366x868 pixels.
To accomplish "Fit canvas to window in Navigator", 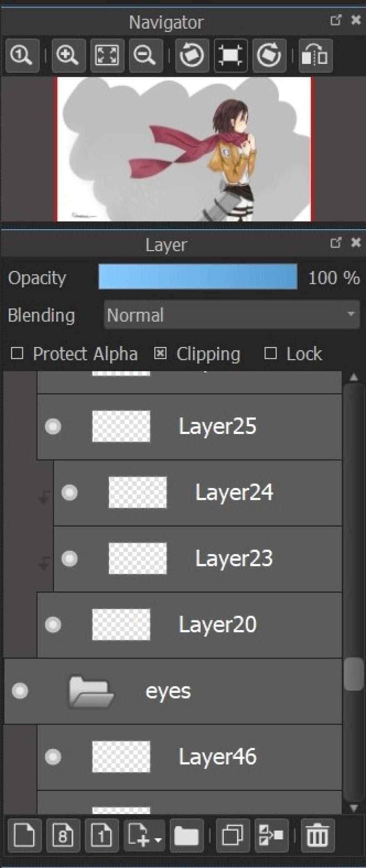I will 107,56.
